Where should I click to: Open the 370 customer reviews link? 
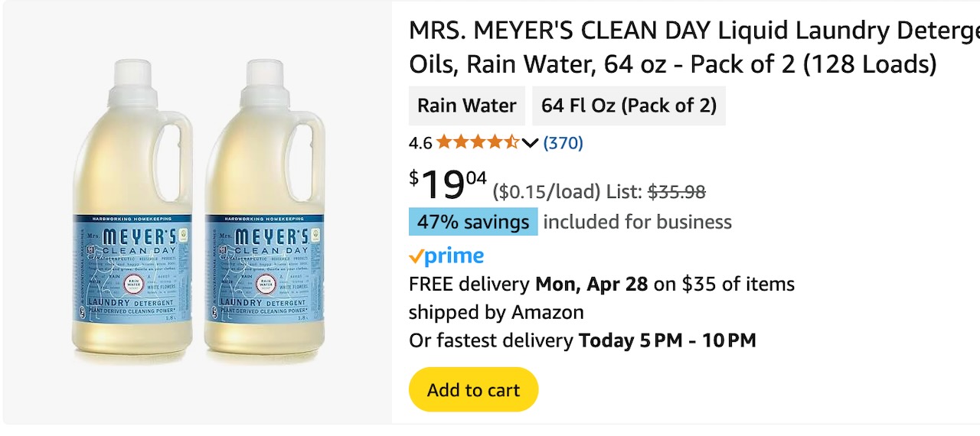pyautogui.click(x=563, y=143)
